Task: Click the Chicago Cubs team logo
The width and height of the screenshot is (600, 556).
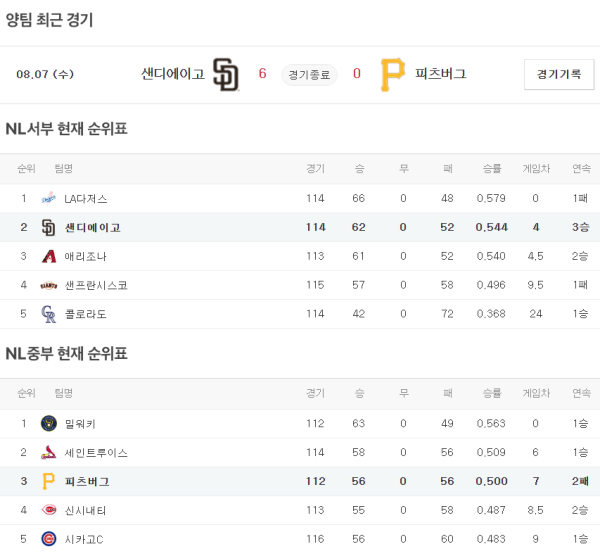Action: (48, 540)
